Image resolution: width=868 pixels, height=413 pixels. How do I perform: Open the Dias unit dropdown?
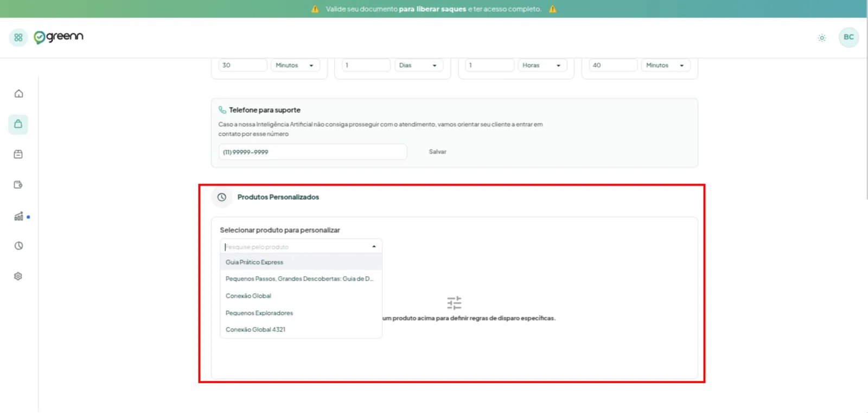tap(418, 65)
